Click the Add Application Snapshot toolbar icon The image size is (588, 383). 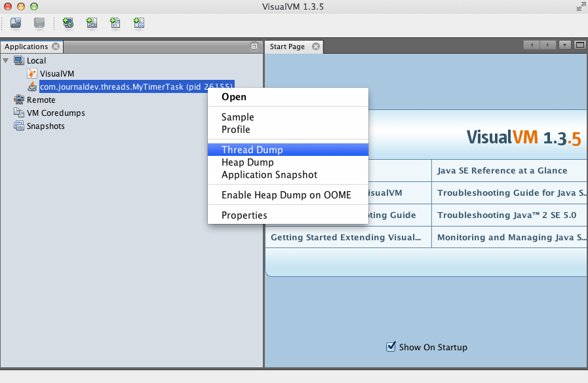(x=138, y=23)
